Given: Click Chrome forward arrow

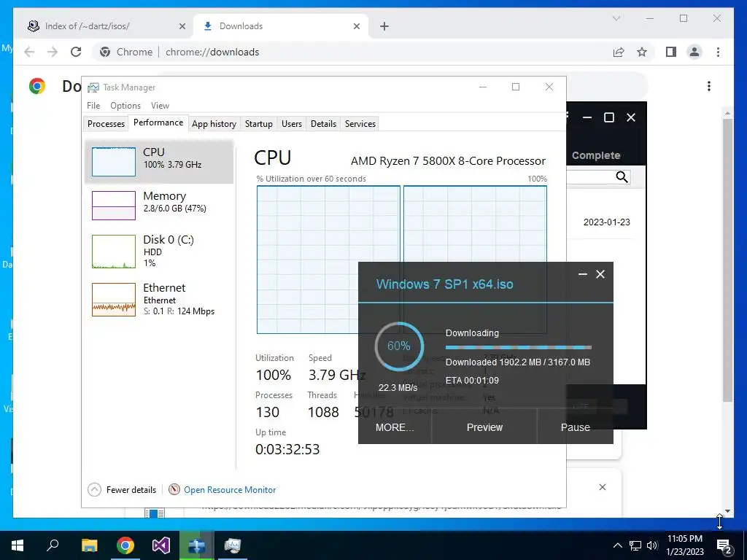Looking at the screenshot, I should [x=53, y=52].
